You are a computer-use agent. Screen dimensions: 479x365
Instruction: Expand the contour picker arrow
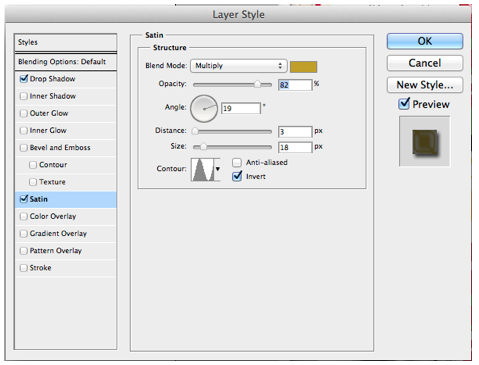[x=217, y=169]
